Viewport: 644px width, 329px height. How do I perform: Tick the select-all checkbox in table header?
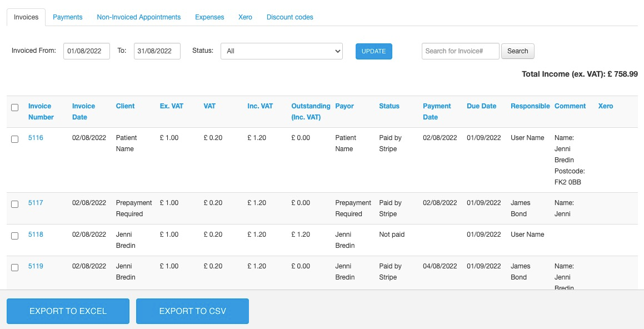(x=15, y=108)
